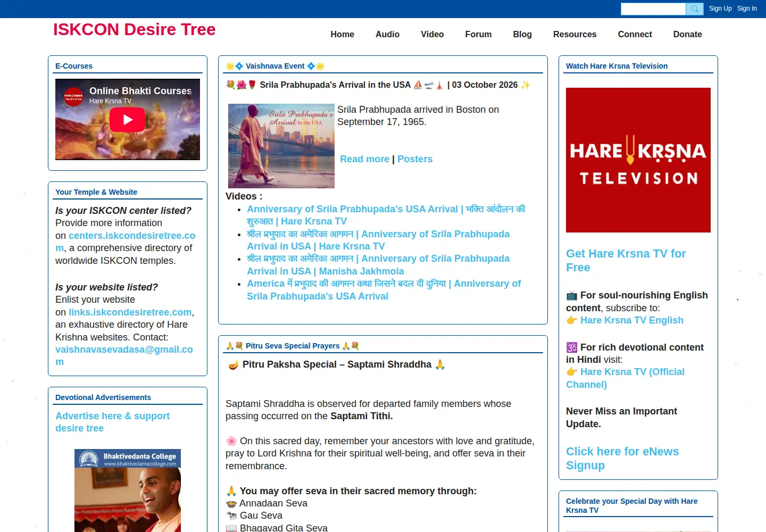Screen dimensions: 766x532
Task: Click 'Celebrate your Special Day with Hare Krsna TV' heading
Action: click(x=631, y=505)
